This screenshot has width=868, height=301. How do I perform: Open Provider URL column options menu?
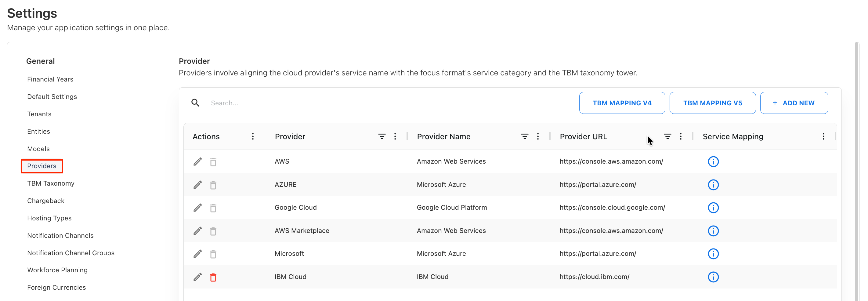681,136
